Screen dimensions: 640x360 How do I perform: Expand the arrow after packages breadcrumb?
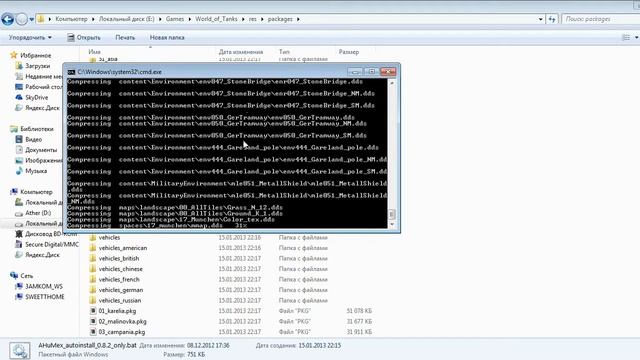click(x=298, y=19)
